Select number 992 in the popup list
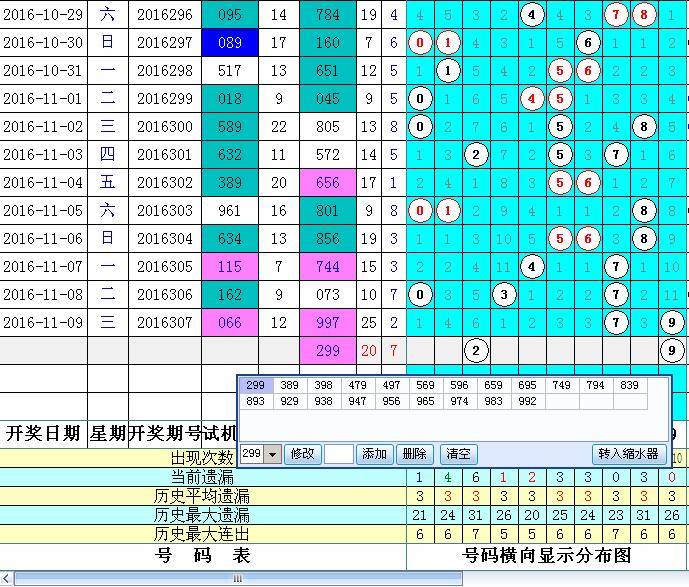 tap(527, 401)
